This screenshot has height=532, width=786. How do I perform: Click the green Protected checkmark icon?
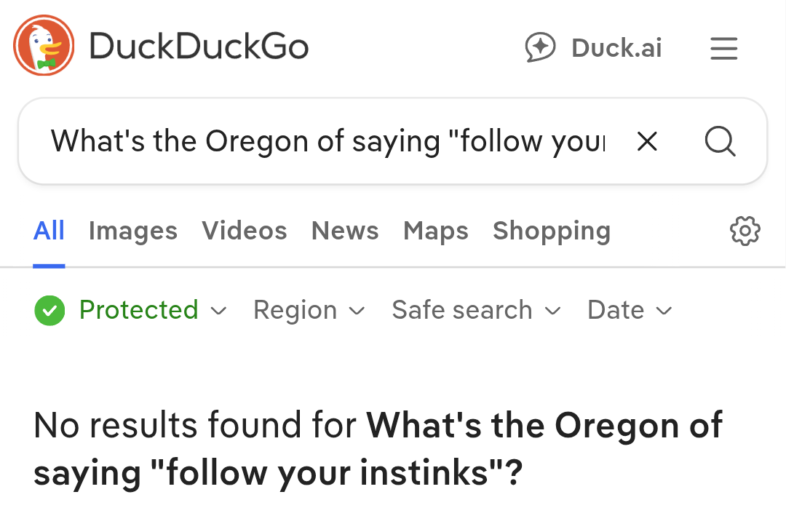(49, 311)
